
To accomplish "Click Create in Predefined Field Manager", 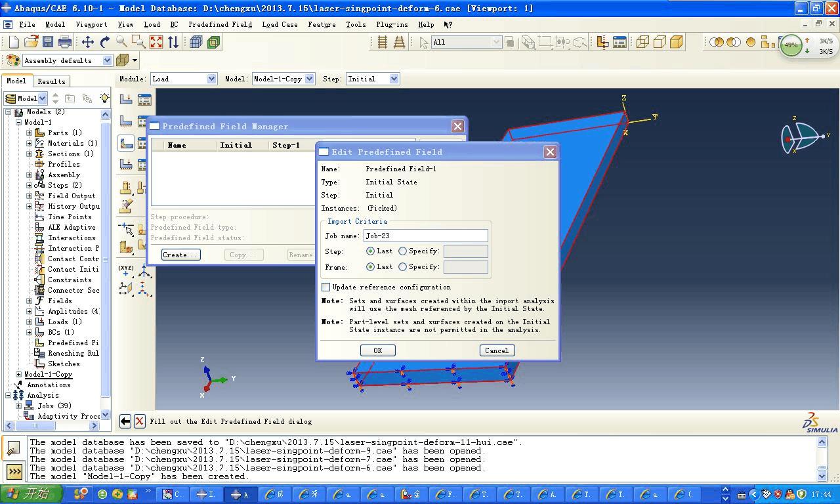I will coord(180,255).
